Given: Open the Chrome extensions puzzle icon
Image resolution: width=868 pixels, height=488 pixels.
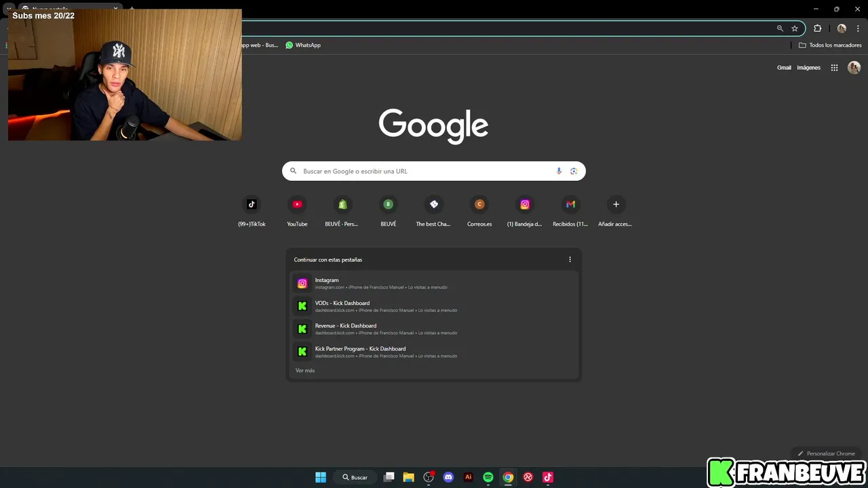Looking at the screenshot, I should pyautogui.click(x=818, y=28).
